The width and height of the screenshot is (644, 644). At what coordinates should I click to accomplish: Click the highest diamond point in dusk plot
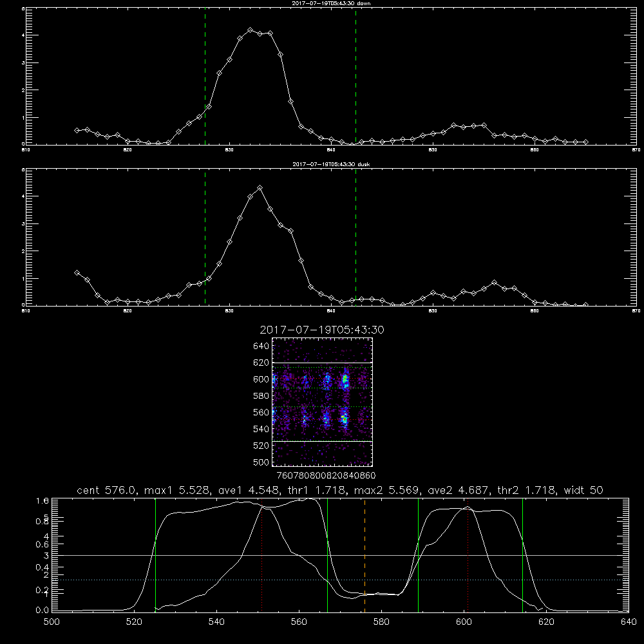260,188
